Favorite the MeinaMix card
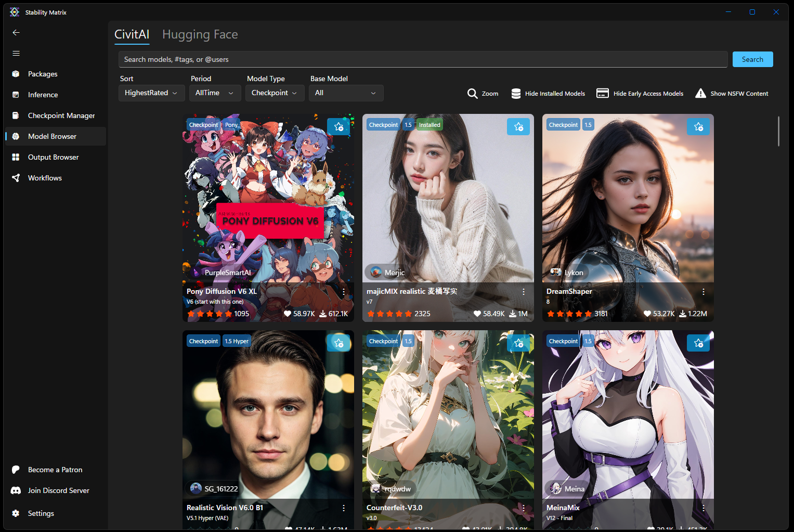Viewport: 794px width, 532px height. pos(698,343)
